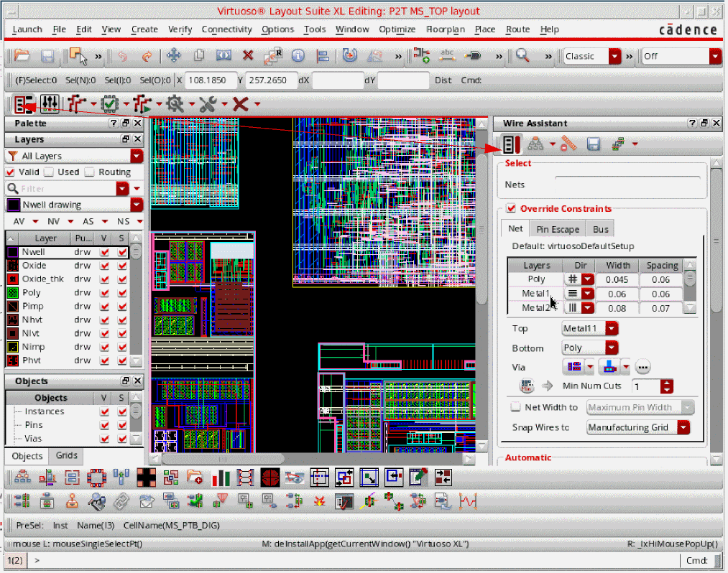Open the Top layer Metal11 dropdown
The image size is (728, 573).
pyautogui.click(x=612, y=328)
